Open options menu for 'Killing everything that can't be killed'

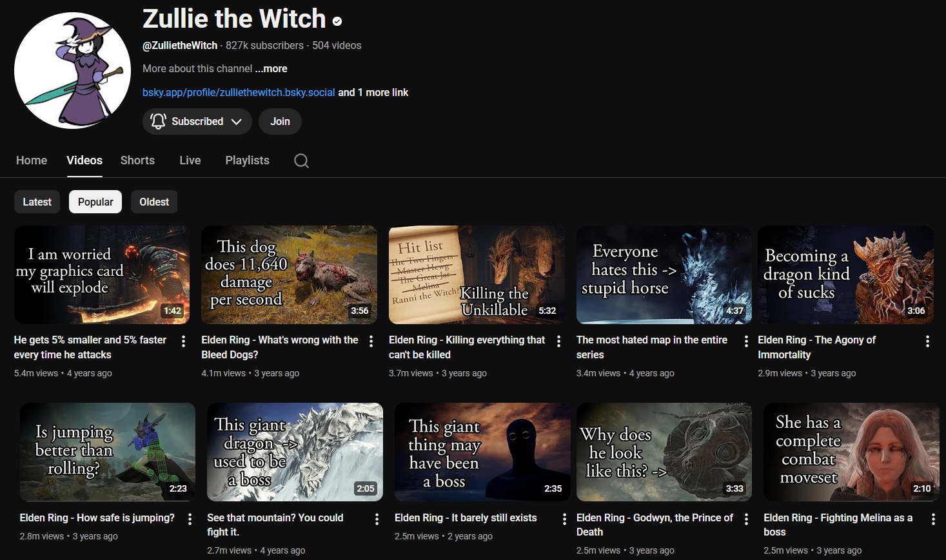(x=558, y=341)
